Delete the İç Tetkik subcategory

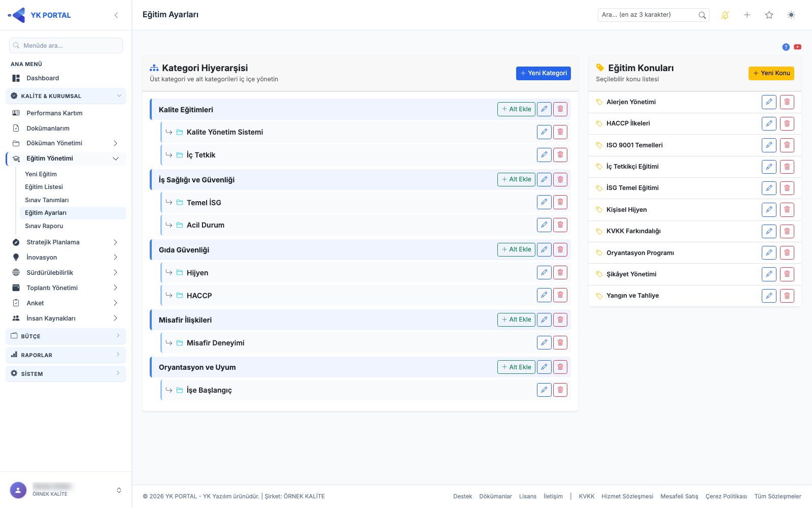tap(560, 155)
